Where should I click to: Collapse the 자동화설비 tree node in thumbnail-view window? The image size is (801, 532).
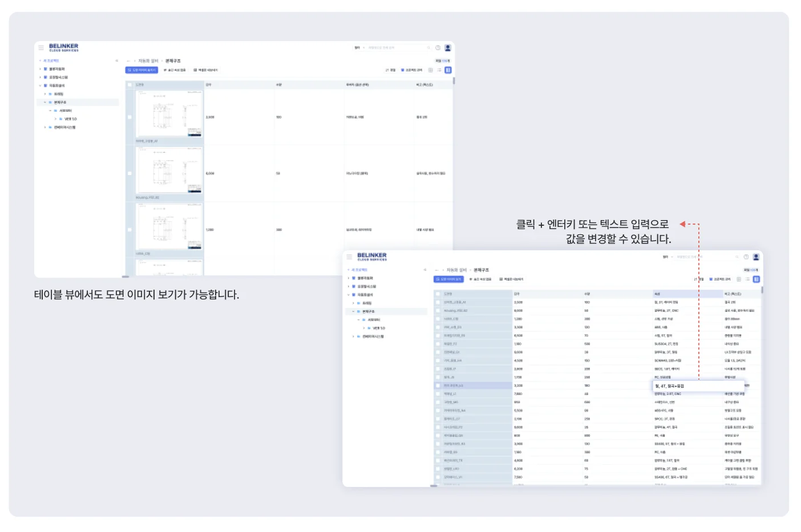pyautogui.click(x=40, y=86)
